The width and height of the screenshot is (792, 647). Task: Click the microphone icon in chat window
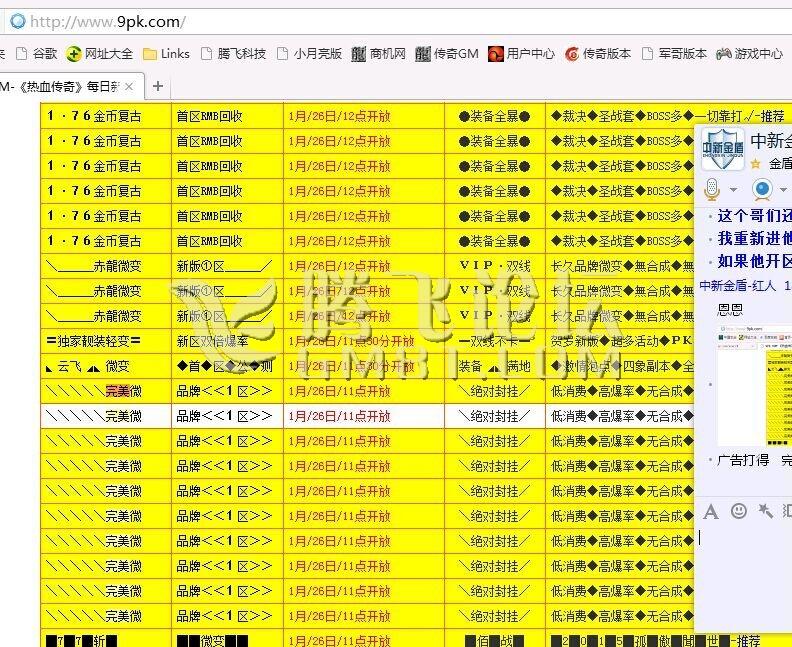click(712, 189)
